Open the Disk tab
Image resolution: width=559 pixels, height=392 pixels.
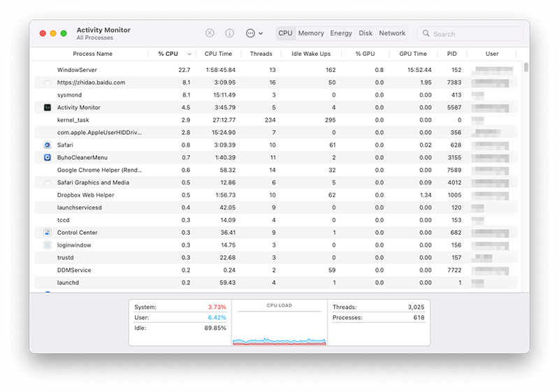pyautogui.click(x=365, y=33)
